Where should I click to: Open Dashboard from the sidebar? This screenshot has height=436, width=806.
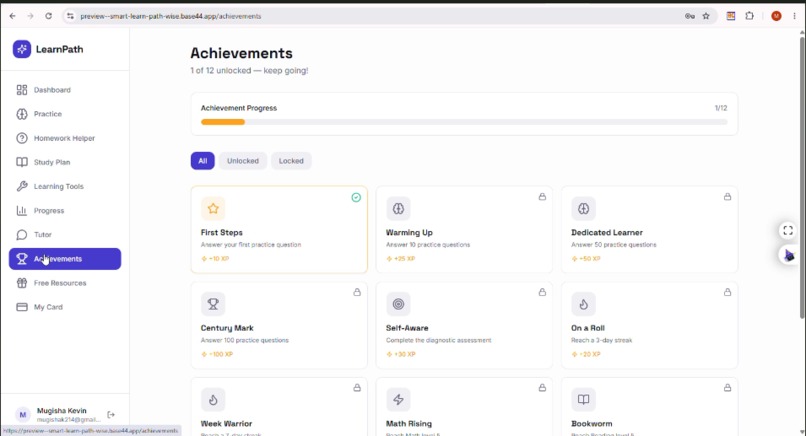(65, 90)
